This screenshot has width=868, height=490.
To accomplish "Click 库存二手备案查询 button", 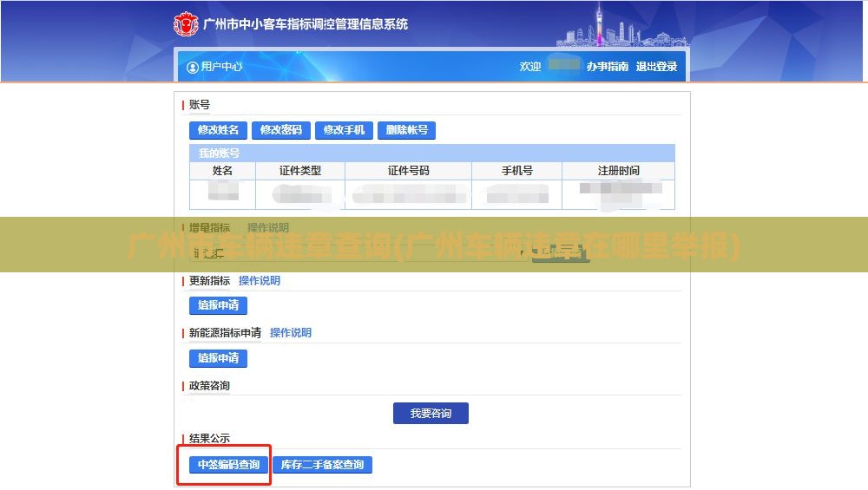I will coord(322,465).
